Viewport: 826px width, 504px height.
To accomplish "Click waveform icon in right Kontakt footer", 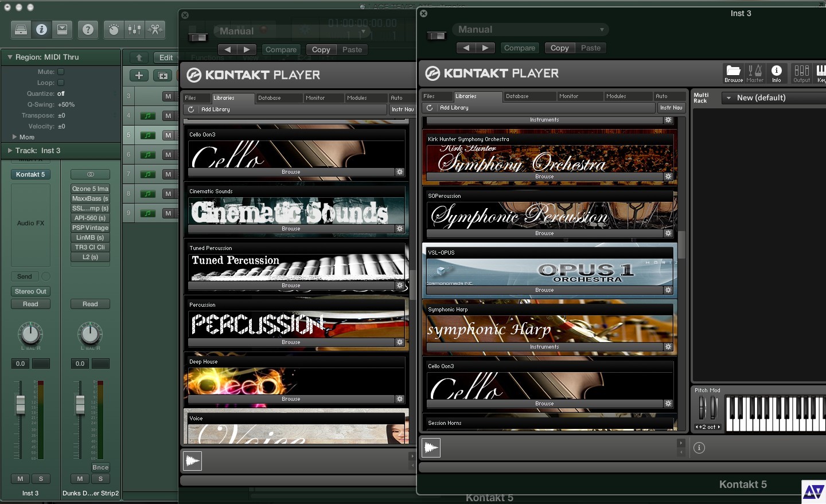I will [x=431, y=447].
